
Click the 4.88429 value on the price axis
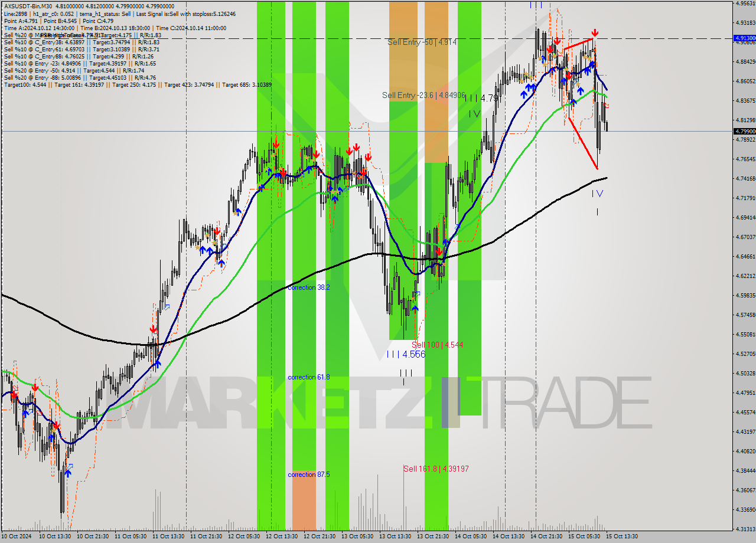745,61
